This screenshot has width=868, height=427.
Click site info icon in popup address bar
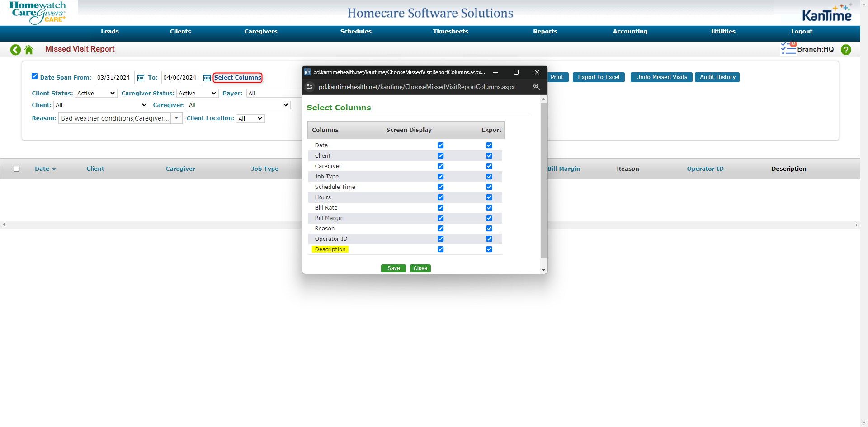[310, 87]
